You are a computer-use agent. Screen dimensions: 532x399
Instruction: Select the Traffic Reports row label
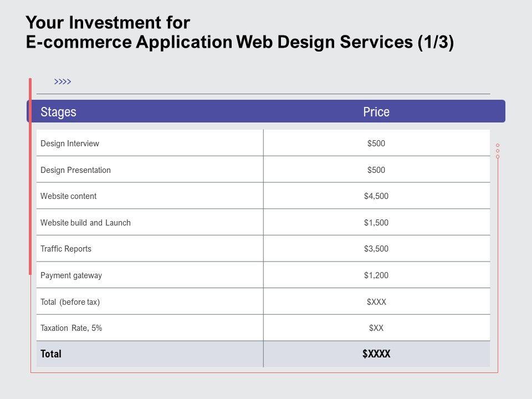(66, 249)
